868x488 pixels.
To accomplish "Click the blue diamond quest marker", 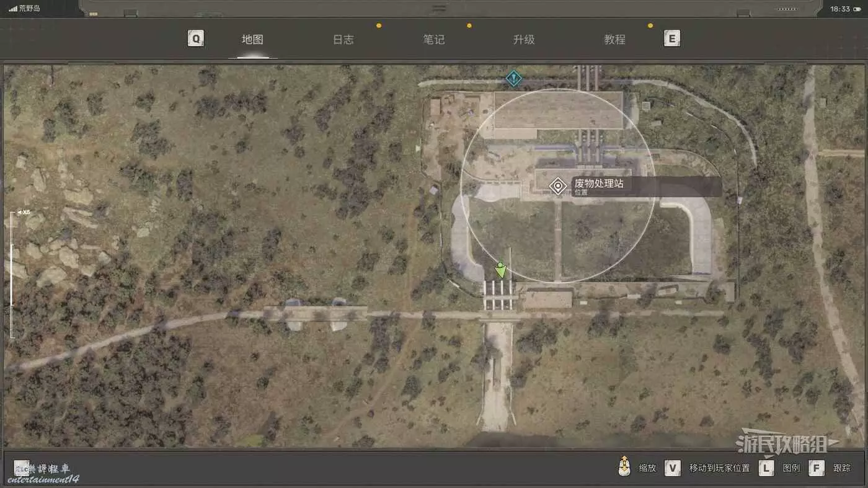I will click(513, 79).
